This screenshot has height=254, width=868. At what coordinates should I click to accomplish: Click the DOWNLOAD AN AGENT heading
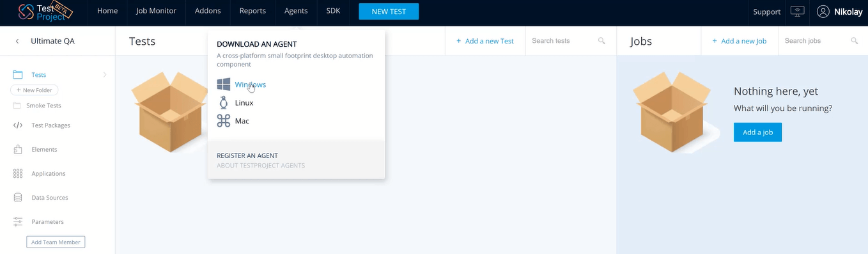[x=257, y=44]
